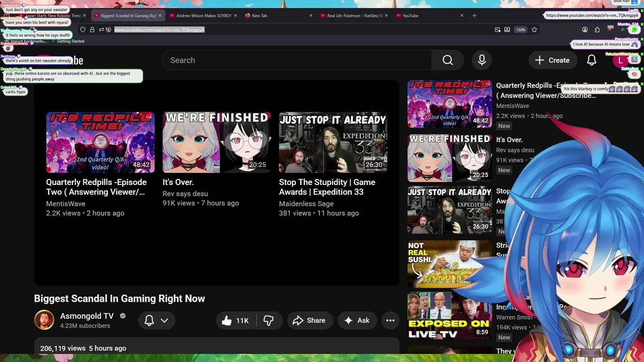644x362 pixels.
Task: Dislike the video with thumbs down
Action: coord(269,320)
